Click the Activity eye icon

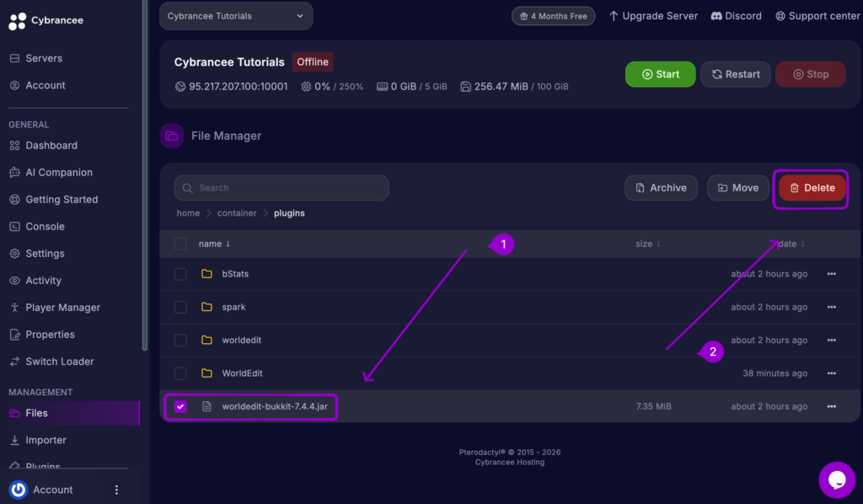point(15,281)
